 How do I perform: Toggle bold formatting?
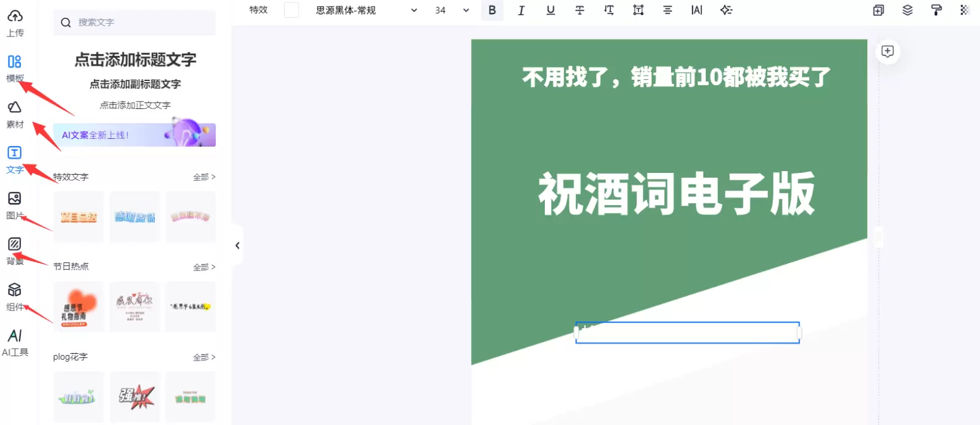pyautogui.click(x=492, y=10)
